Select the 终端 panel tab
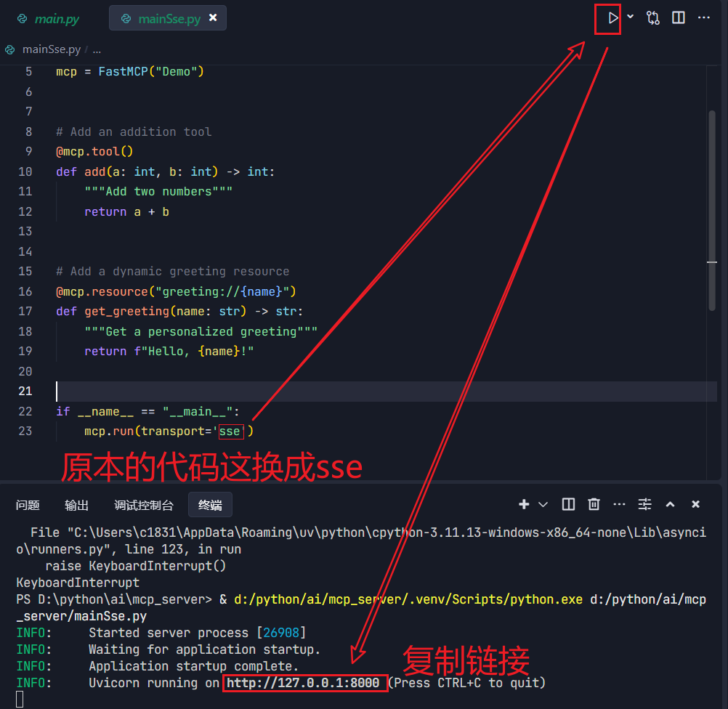This screenshot has height=709, width=728. [x=210, y=505]
